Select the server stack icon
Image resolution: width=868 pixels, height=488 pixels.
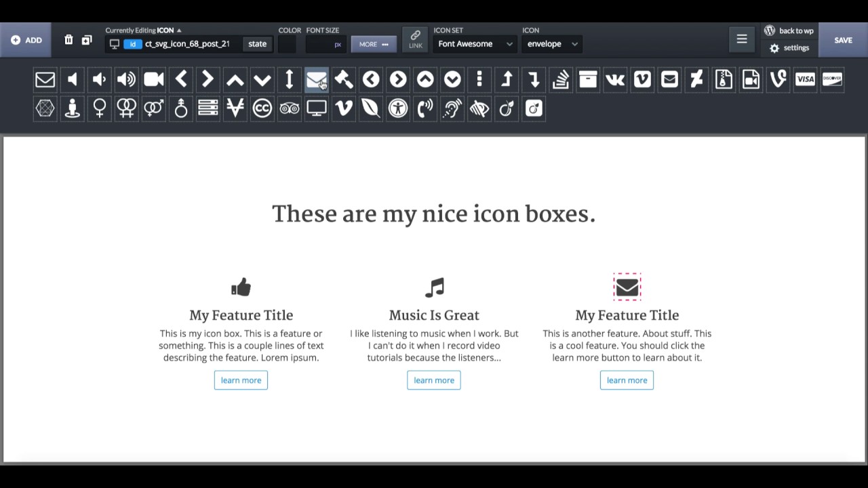208,108
